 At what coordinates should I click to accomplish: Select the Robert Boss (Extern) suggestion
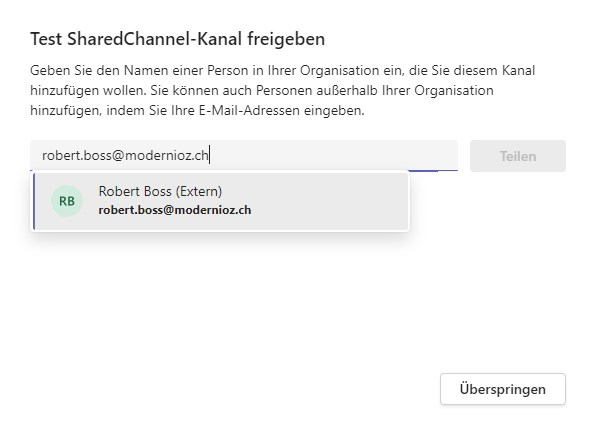(221, 201)
